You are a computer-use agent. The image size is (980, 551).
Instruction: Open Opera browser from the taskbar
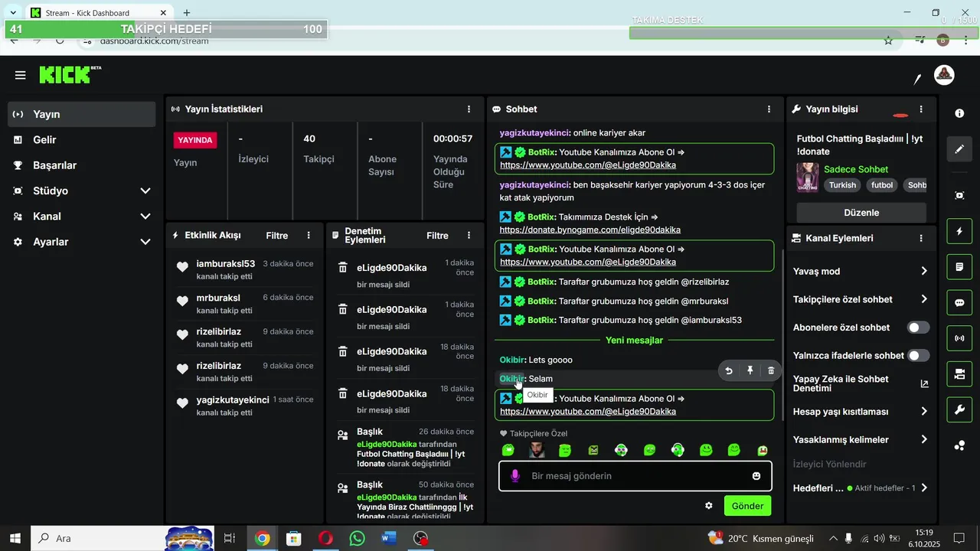(325, 539)
